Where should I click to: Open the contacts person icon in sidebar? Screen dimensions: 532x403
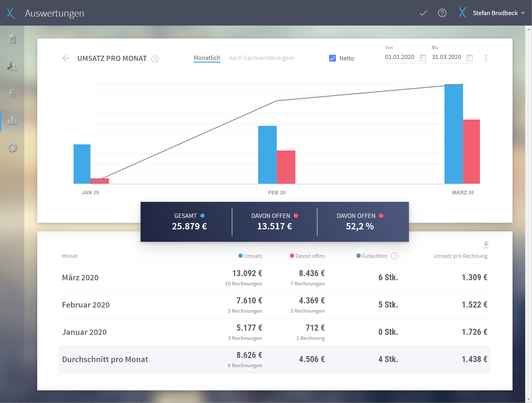pos(12,66)
